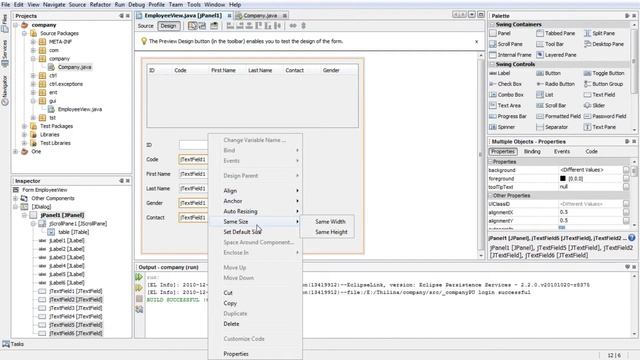Viewport: 640px width, 360px height.
Task: Switch to the Source view
Action: [x=145, y=26]
